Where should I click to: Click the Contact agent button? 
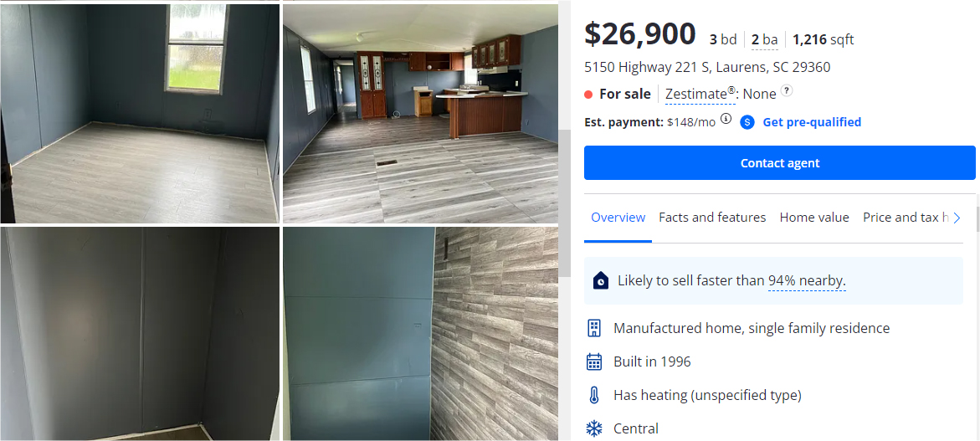779,163
